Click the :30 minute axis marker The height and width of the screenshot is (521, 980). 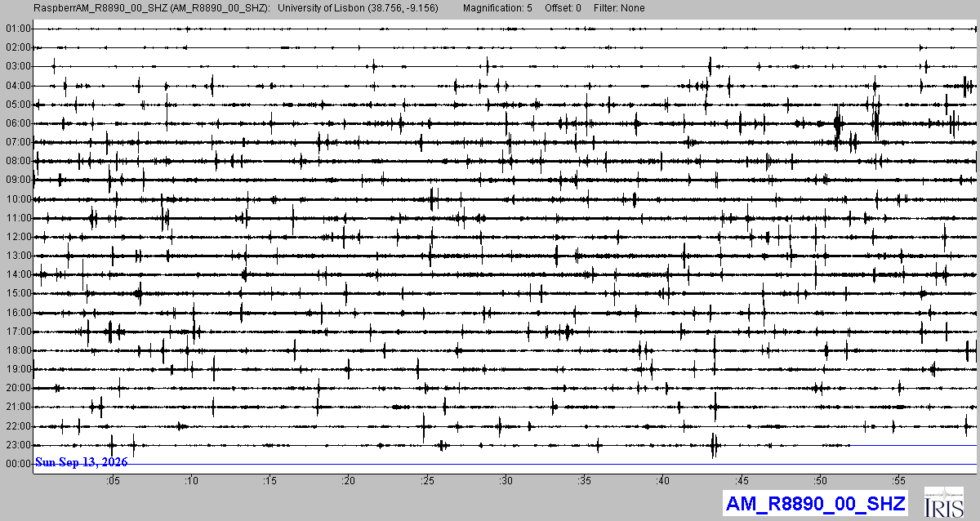(x=506, y=480)
